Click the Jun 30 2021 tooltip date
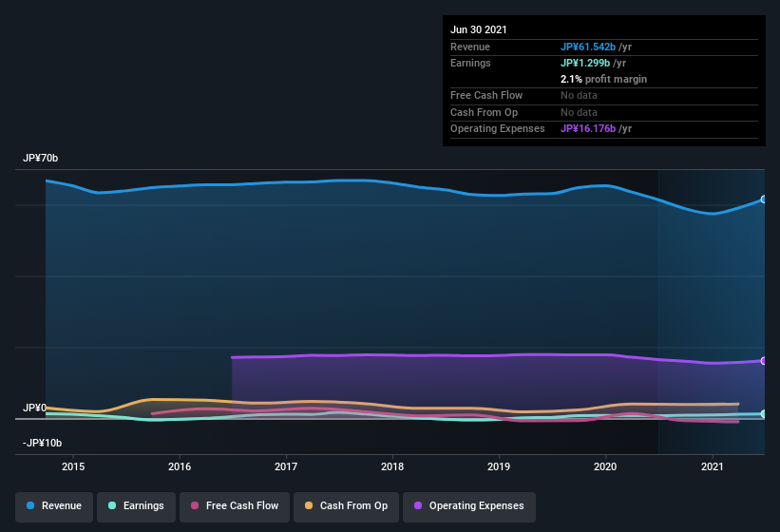Screen dimensions: 780x532 (479, 29)
